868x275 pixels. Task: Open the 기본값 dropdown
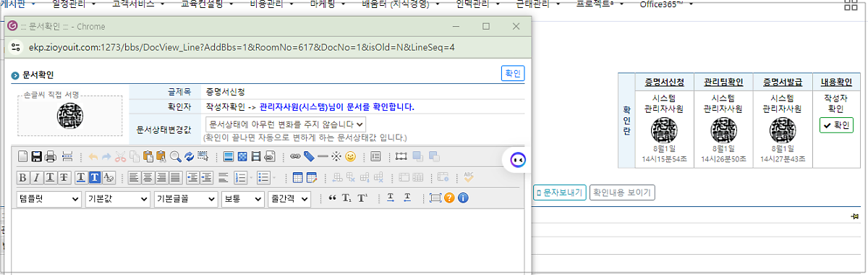[117, 198]
